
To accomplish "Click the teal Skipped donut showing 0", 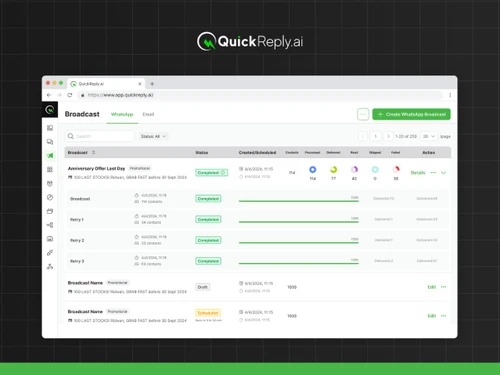I will click(x=375, y=169).
